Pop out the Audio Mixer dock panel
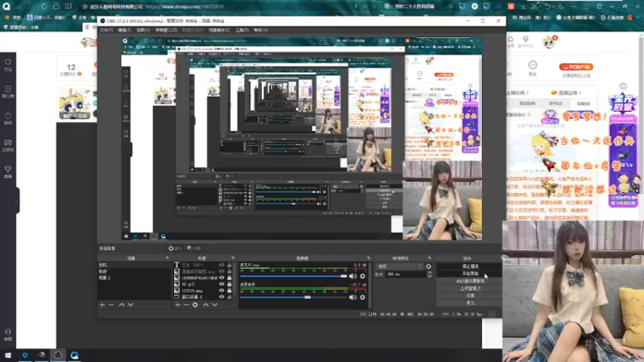644x362 pixels. pos(369,258)
